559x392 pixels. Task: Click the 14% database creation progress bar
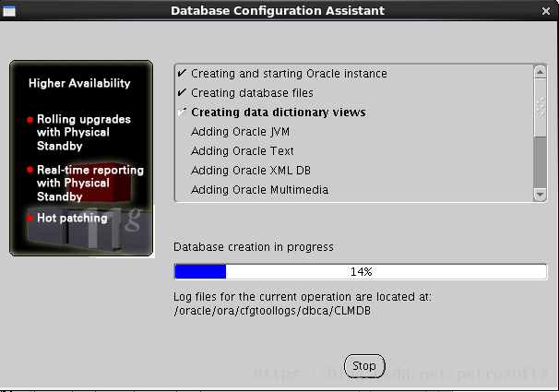click(x=361, y=272)
